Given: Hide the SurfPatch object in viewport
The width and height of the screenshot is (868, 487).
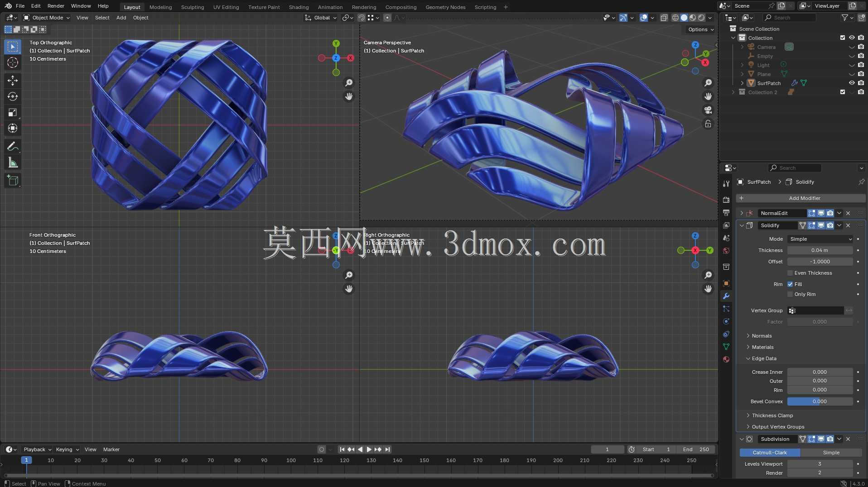Looking at the screenshot, I should point(852,83).
